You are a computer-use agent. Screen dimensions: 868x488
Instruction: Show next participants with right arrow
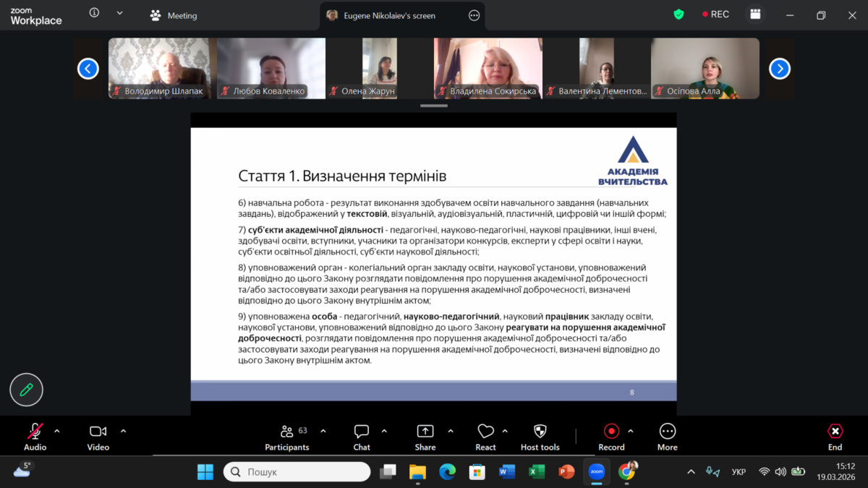pos(779,69)
